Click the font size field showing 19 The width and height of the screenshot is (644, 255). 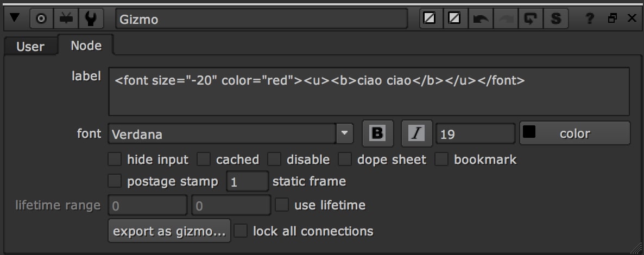[475, 133]
